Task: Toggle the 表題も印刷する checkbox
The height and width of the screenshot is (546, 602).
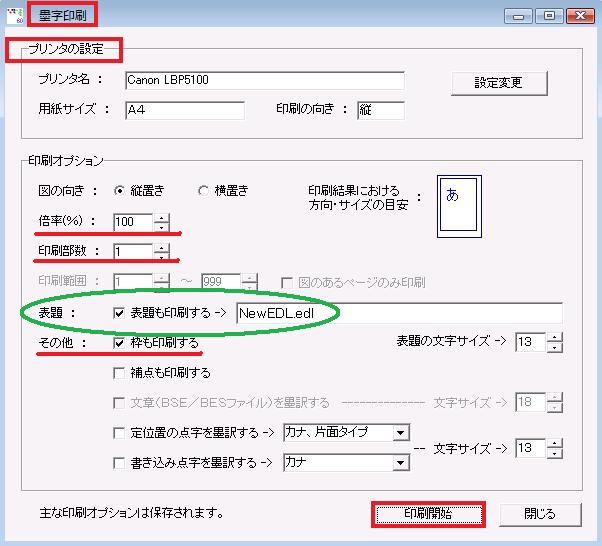Action: click(121, 313)
